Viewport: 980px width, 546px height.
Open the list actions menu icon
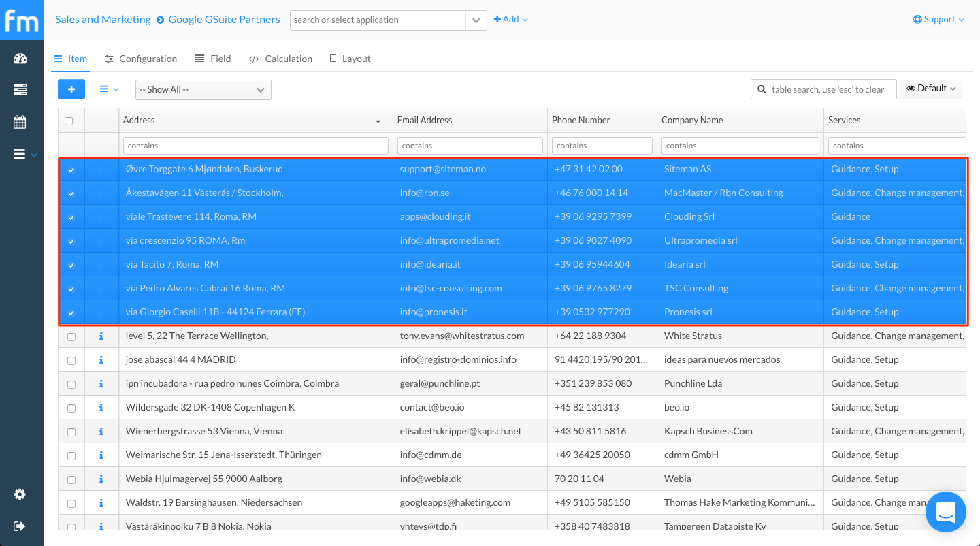(x=109, y=89)
